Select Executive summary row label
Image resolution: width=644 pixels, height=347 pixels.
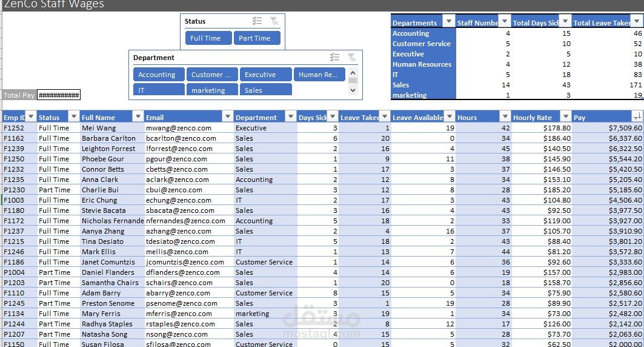pos(423,54)
